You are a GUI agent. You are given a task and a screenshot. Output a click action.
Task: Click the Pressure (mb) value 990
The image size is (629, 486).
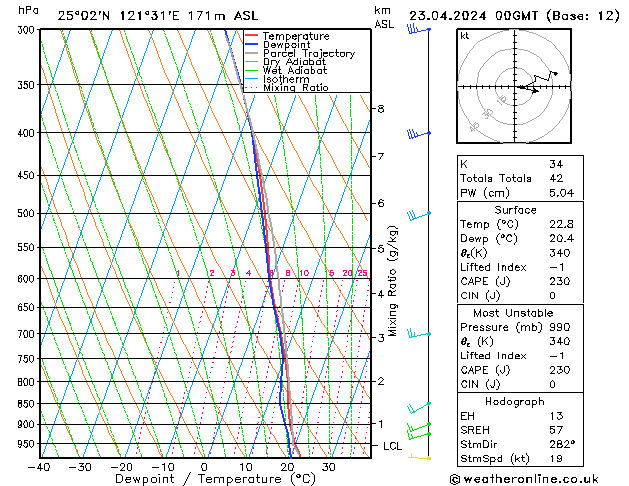coord(560,327)
